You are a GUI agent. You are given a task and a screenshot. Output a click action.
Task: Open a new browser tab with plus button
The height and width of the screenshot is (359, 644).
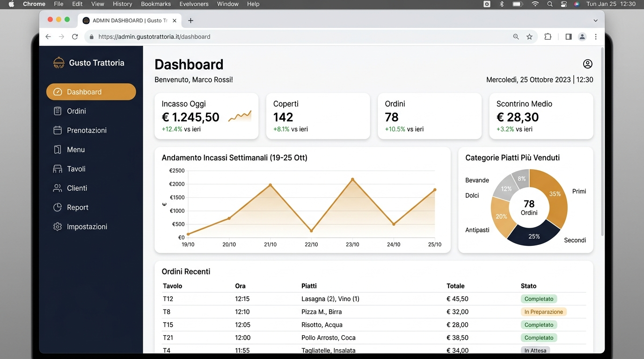190,21
